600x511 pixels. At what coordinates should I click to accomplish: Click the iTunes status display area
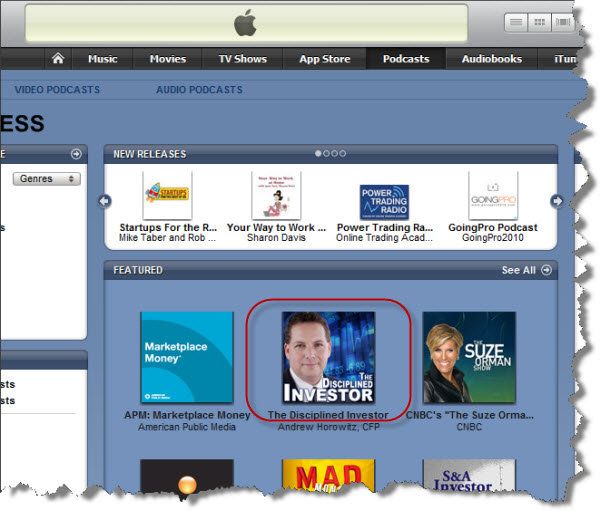[x=246, y=23]
